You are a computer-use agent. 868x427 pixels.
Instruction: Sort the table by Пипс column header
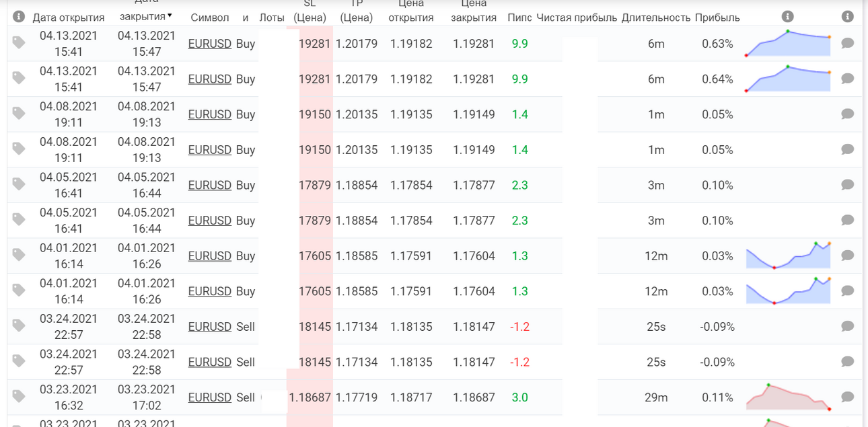519,17
